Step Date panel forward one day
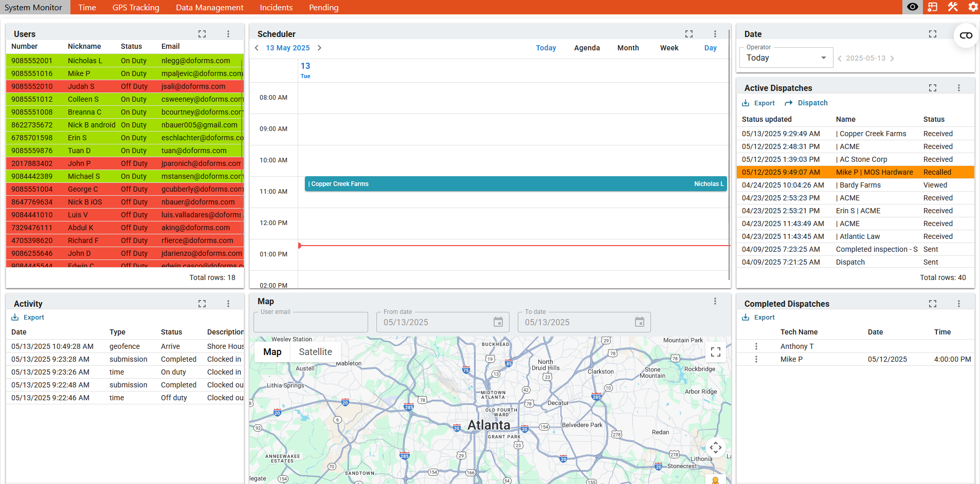 tap(892, 59)
